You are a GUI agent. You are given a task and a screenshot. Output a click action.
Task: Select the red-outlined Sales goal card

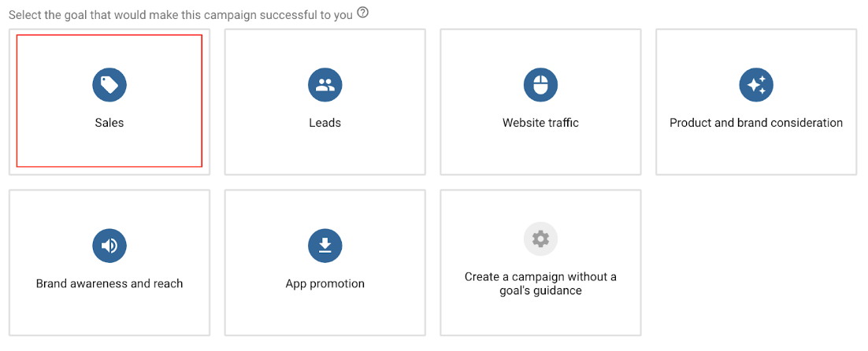pyautogui.click(x=109, y=101)
